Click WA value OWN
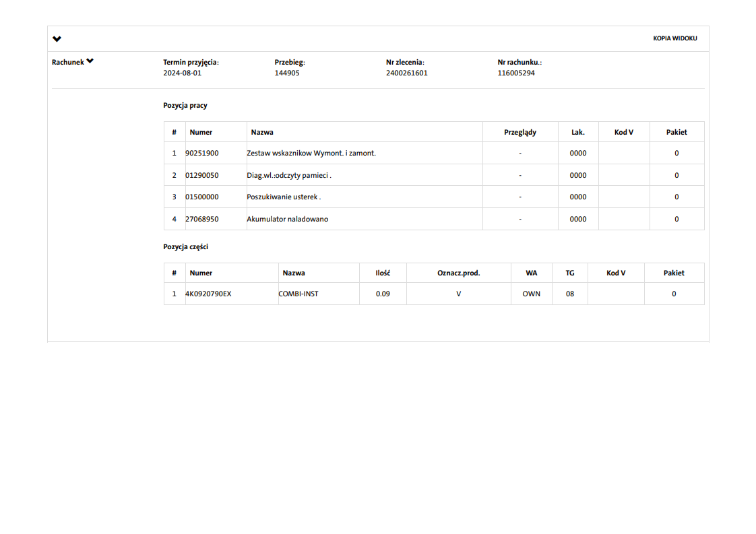Screen dimensions: 756x534 [x=532, y=294]
